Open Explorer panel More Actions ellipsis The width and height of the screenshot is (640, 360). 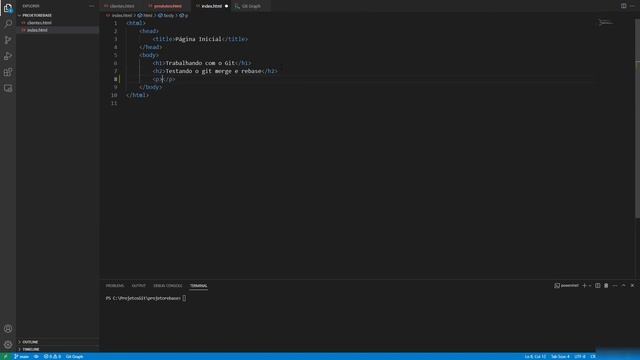tap(91, 6)
